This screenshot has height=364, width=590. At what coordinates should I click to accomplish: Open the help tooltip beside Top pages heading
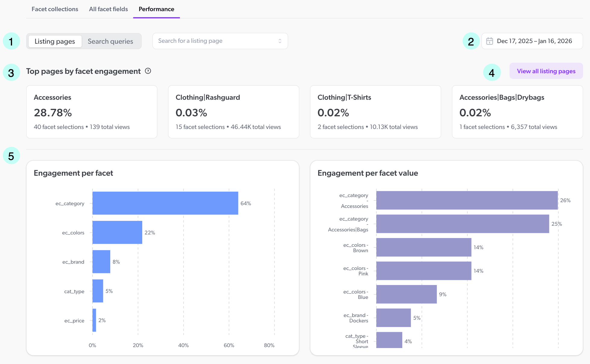[x=148, y=71]
